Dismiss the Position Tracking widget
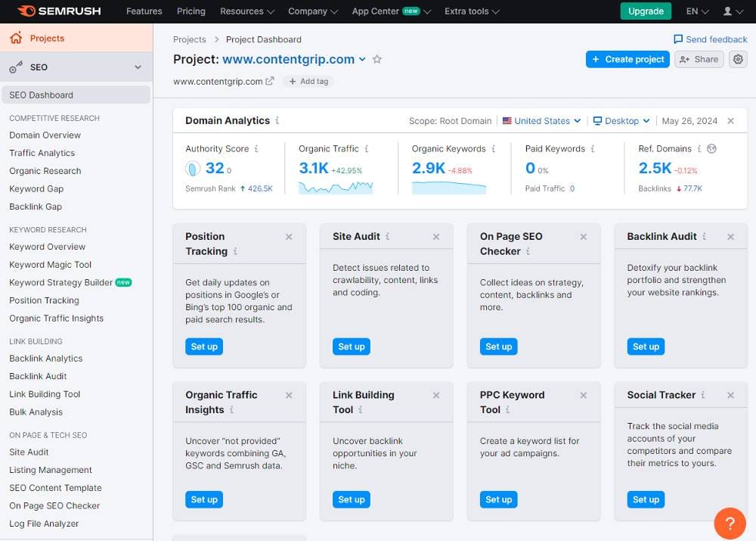The height and width of the screenshot is (541, 756). tap(288, 236)
